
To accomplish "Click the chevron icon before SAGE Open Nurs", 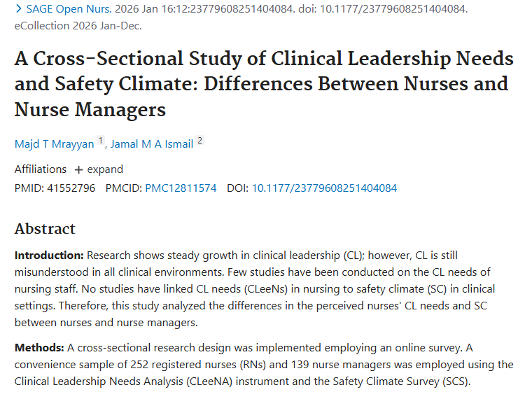I will click(x=18, y=10).
